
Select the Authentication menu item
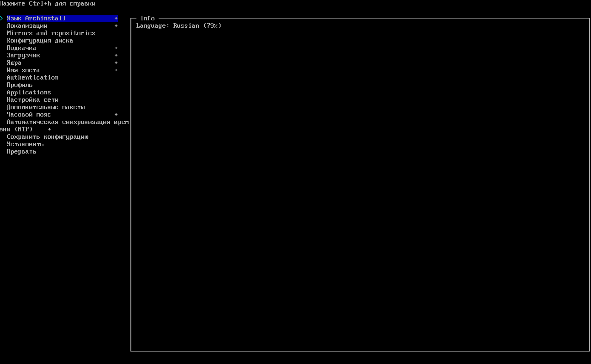pyautogui.click(x=32, y=78)
